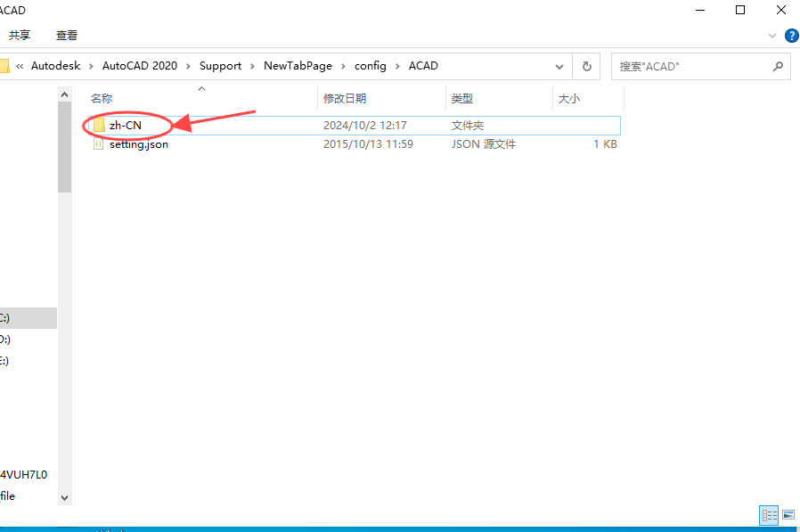Switch to large thumbnail view

coord(788,515)
